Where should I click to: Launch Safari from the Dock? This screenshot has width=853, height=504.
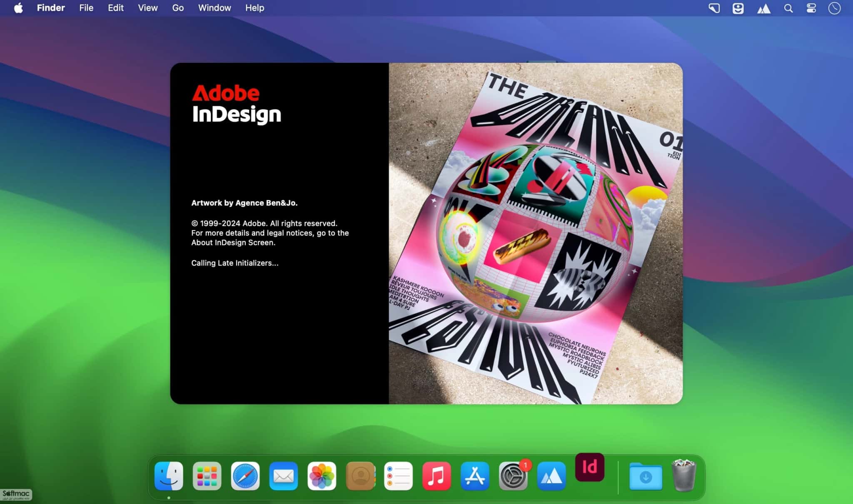(245, 476)
